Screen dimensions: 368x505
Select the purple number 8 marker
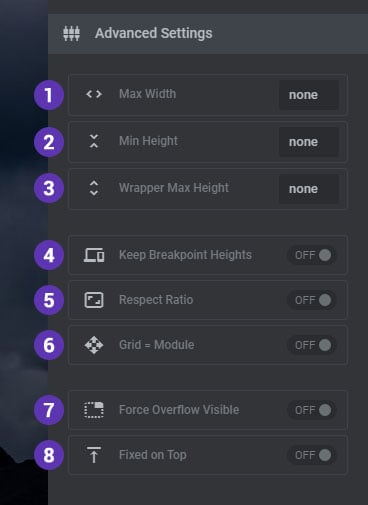point(49,455)
